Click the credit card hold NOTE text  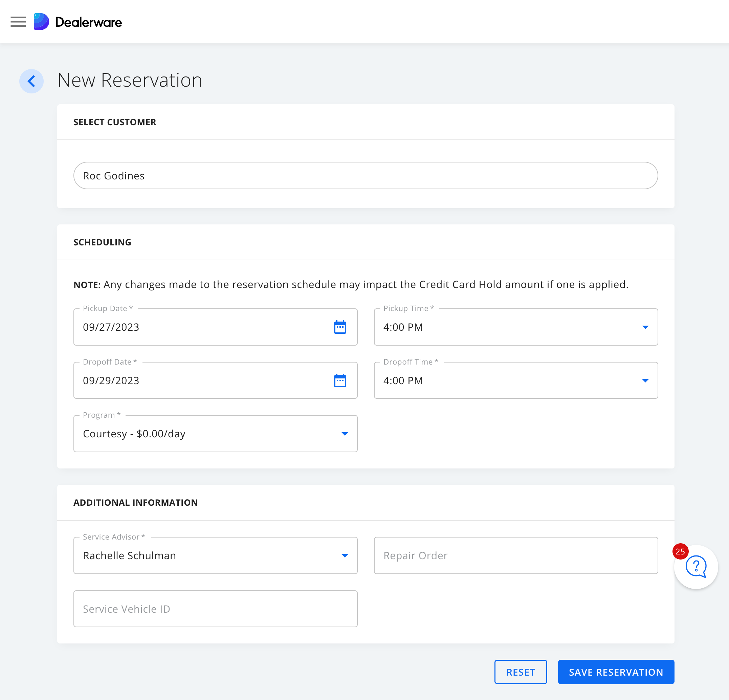tap(351, 285)
